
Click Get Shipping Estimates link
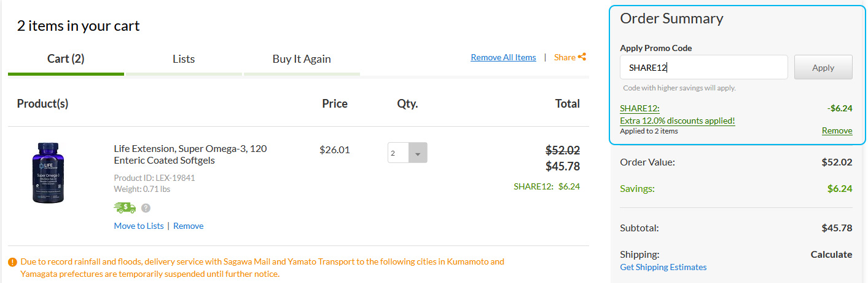tap(663, 267)
